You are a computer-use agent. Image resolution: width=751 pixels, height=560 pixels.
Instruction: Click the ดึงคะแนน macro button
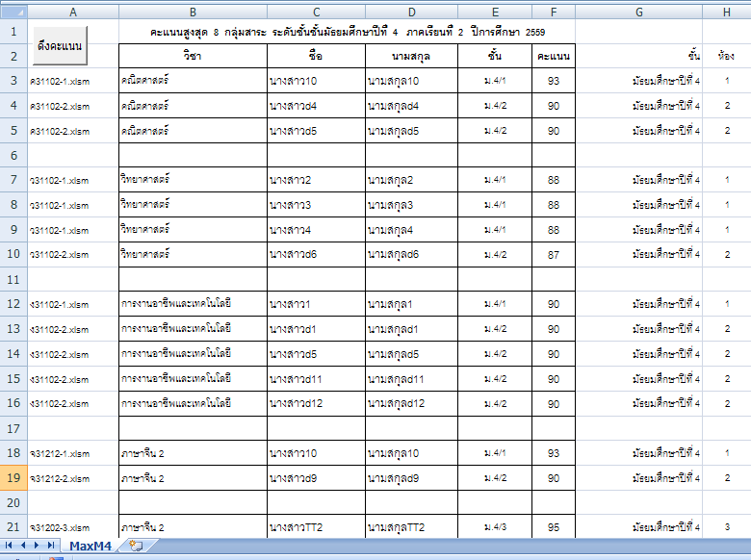(60, 45)
